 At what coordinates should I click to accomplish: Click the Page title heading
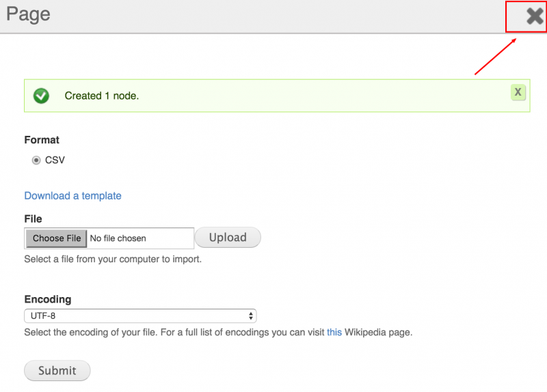click(x=28, y=14)
